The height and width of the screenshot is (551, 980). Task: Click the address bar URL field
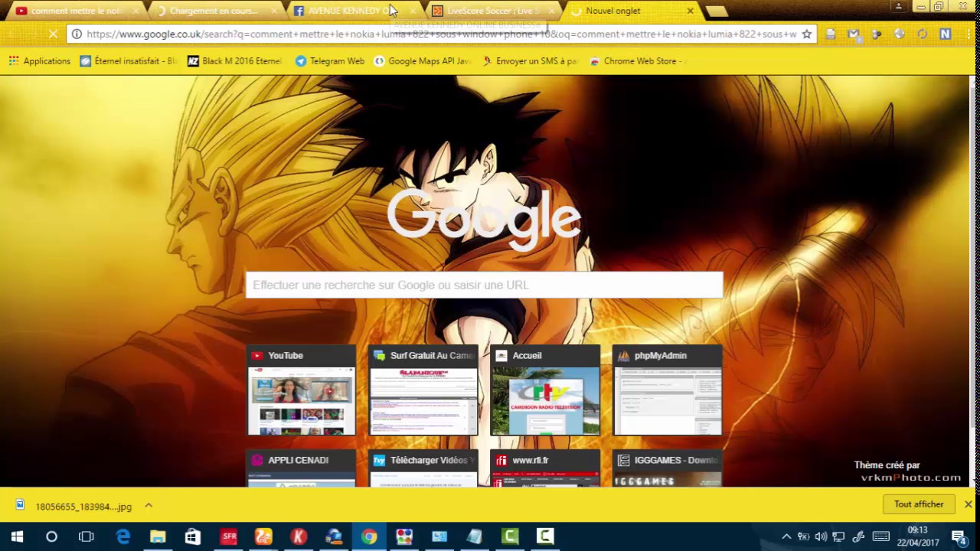(x=440, y=34)
